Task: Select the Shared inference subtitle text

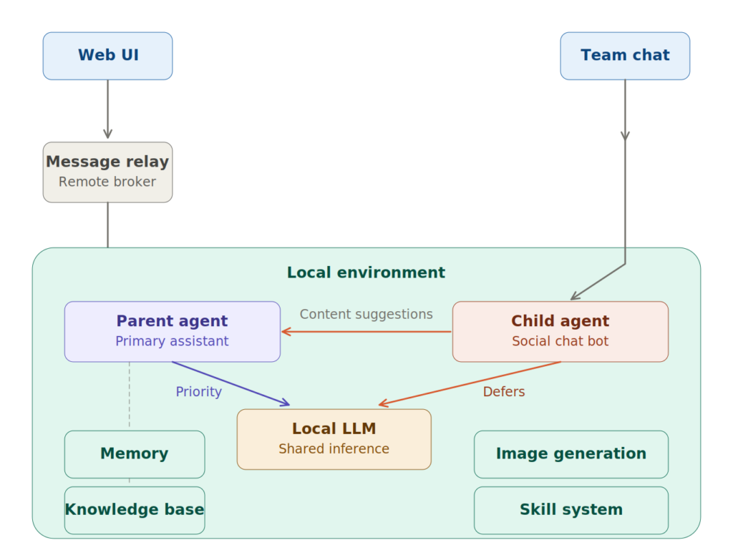Action: [334, 449]
